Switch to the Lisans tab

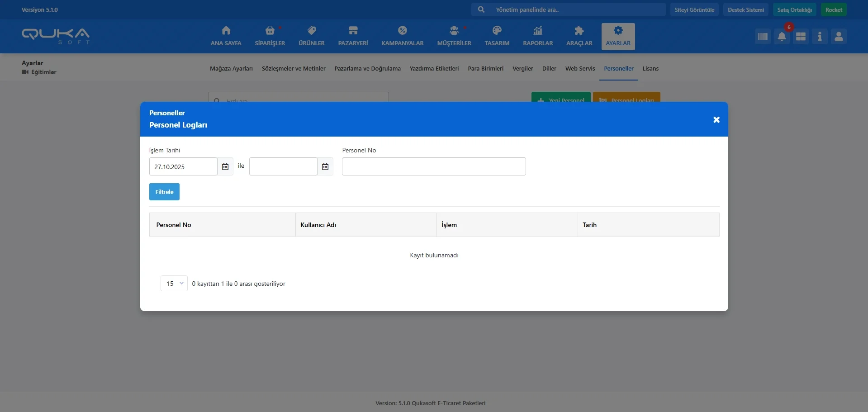pyautogui.click(x=650, y=69)
